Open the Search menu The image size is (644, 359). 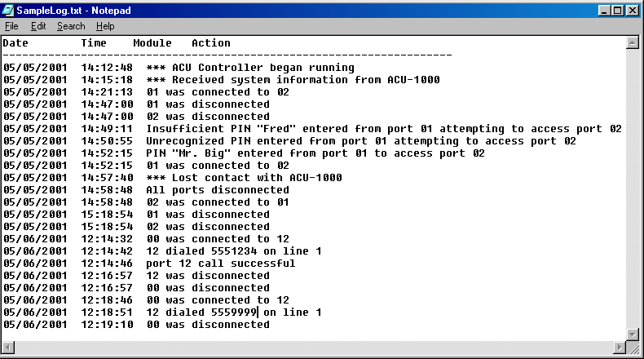(x=71, y=26)
